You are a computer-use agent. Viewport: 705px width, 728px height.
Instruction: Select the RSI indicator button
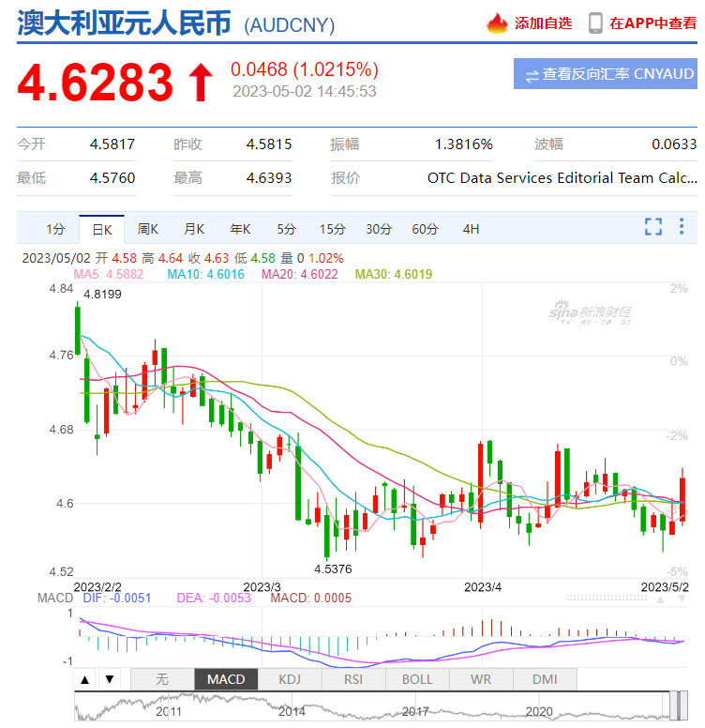click(x=353, y=680)
